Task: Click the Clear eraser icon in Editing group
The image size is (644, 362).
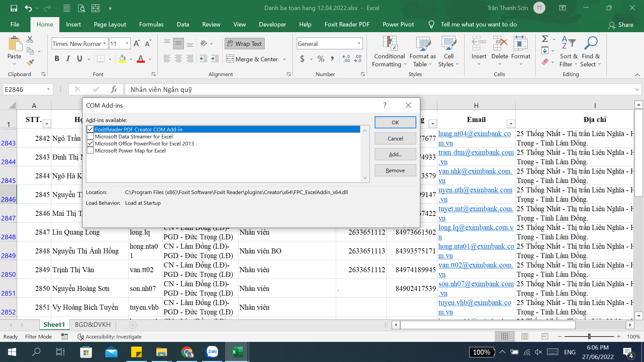Action: click(x=545, y=62)
